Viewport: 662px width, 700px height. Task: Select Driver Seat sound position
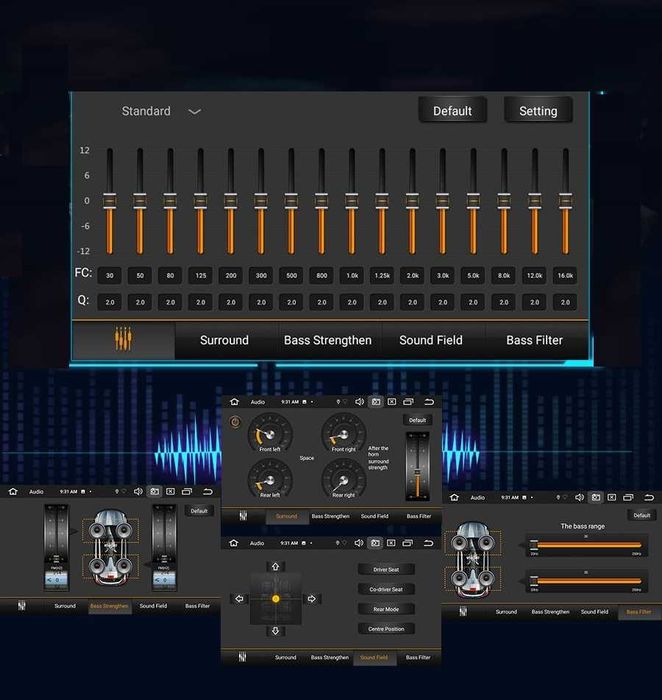(x=386, y=570)
